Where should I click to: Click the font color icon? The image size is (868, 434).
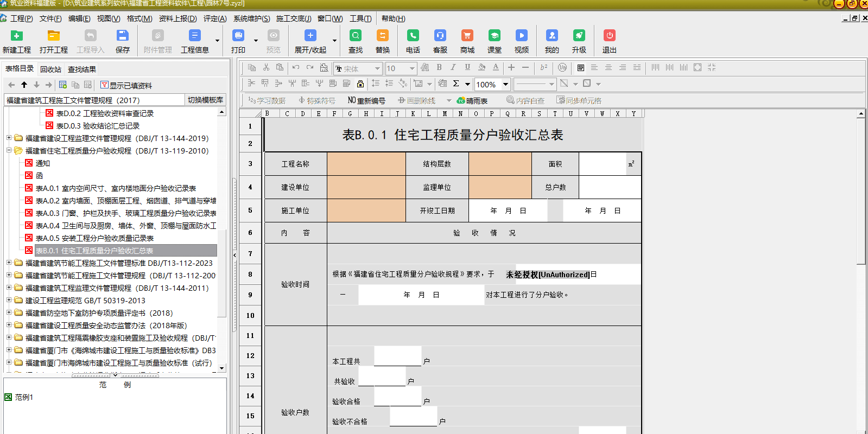[x=495, y=68]
